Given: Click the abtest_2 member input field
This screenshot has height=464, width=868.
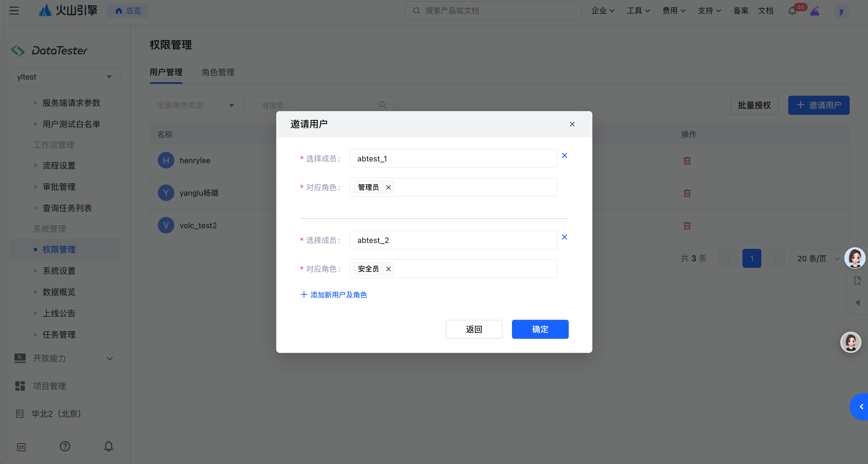Looking at the screenshot, I should click(x=453, y=240).
